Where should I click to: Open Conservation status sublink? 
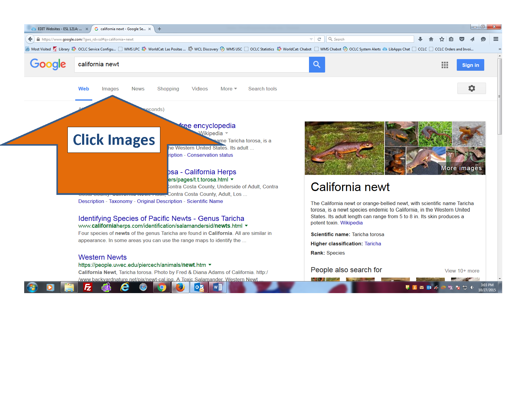pos(210,155)
